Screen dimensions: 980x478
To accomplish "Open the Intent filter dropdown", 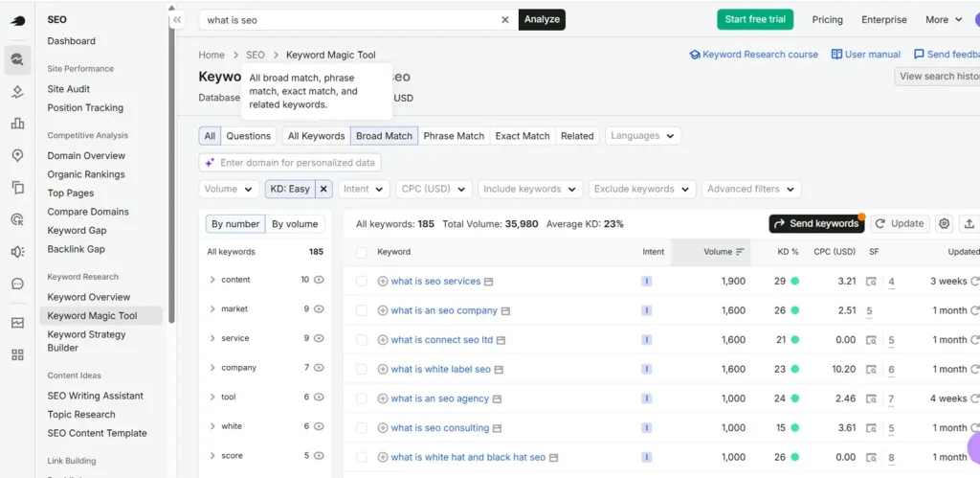I will tap(364, 189).
